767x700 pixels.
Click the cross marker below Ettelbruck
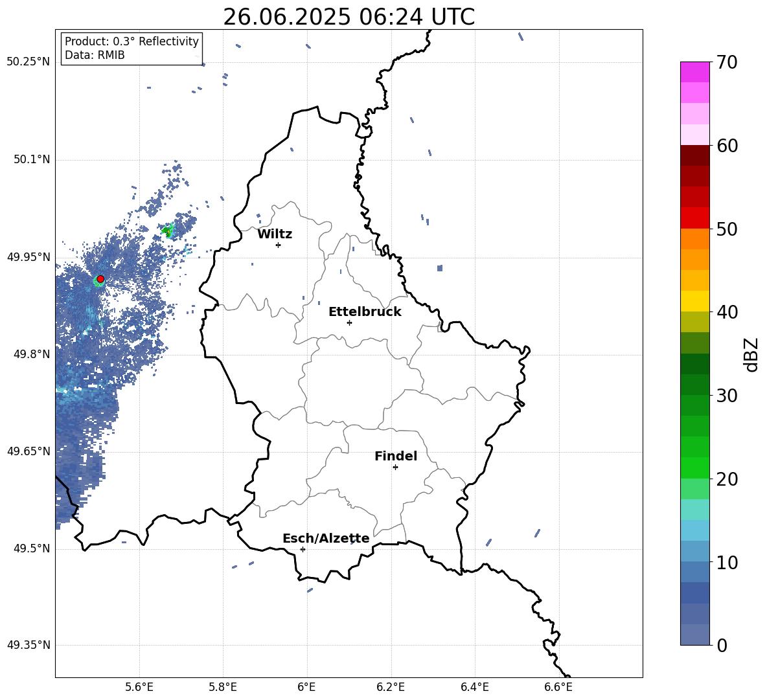coord(349,322)
